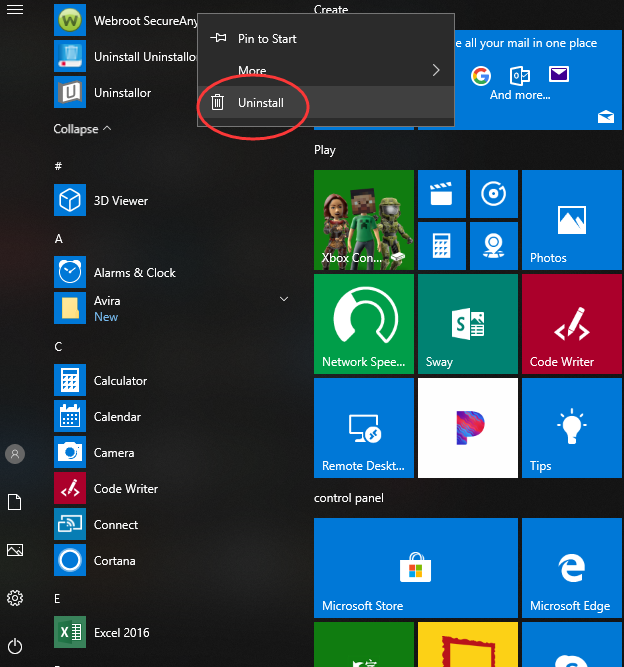
Task: Open the Photos tile
Action: pos(572,220)
